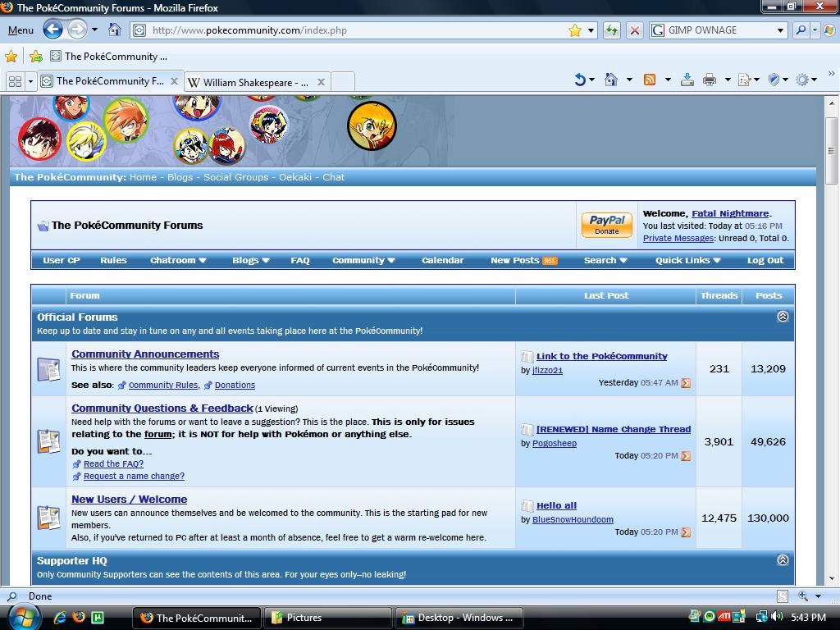Click the grayed Forward arrow button

(76, 30)
